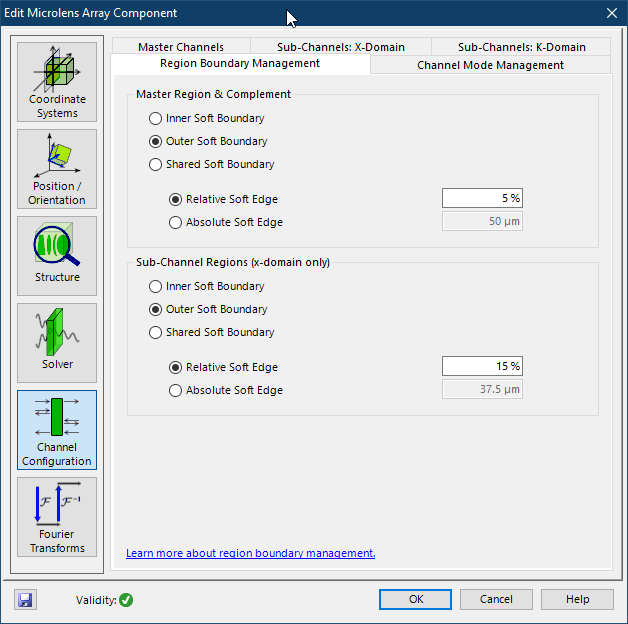Choose Absolute Soft Edge in Master Region
The width and height of the screenshot is (628, 624).
click(226, 222)
